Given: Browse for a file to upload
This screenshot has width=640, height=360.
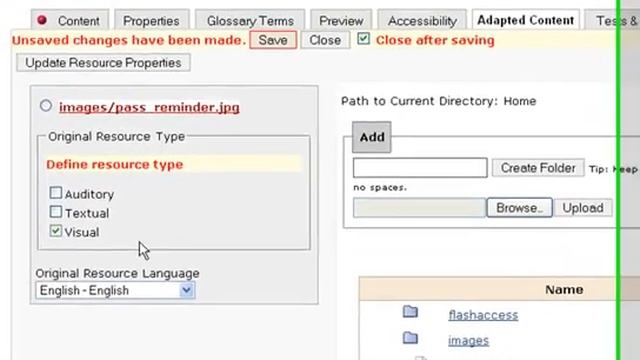Looking at the screenshot, I should click(x=520, y=208).
